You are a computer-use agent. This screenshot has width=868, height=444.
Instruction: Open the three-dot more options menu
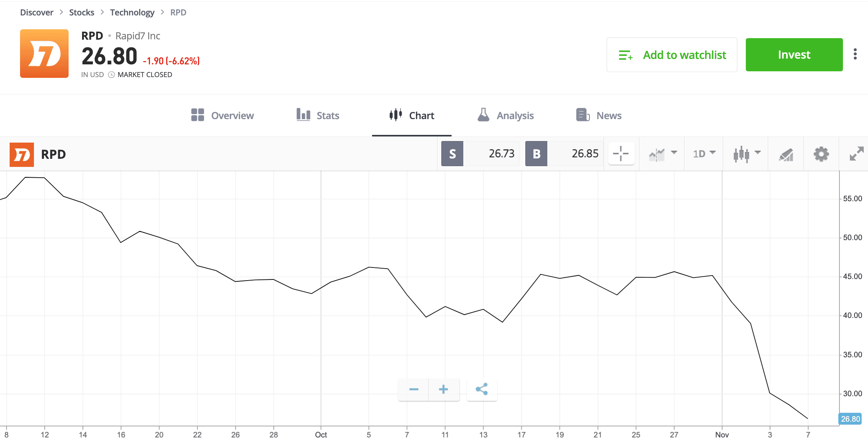[855, 54]
